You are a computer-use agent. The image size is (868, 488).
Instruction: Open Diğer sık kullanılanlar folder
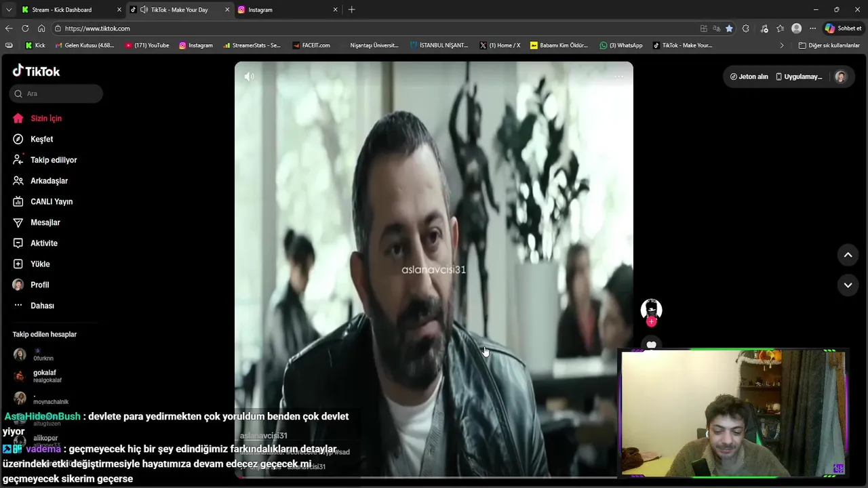pyautogui.click(x=829, y=45)
